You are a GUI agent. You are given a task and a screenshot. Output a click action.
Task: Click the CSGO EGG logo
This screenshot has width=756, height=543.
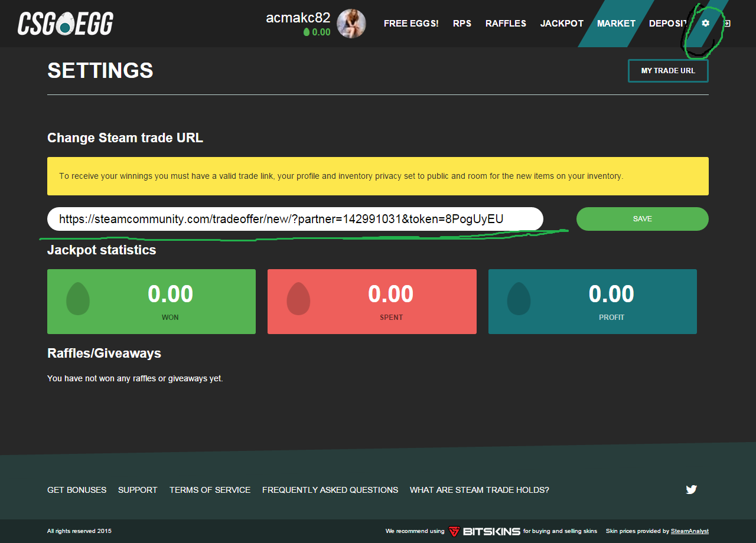(x=66, y=23)
